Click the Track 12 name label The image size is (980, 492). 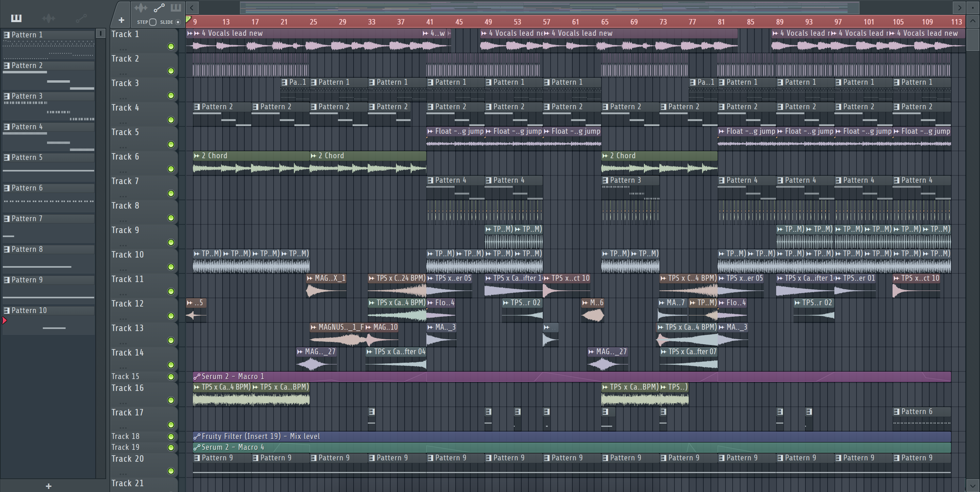pyautogui.click(x=128, y=303)
